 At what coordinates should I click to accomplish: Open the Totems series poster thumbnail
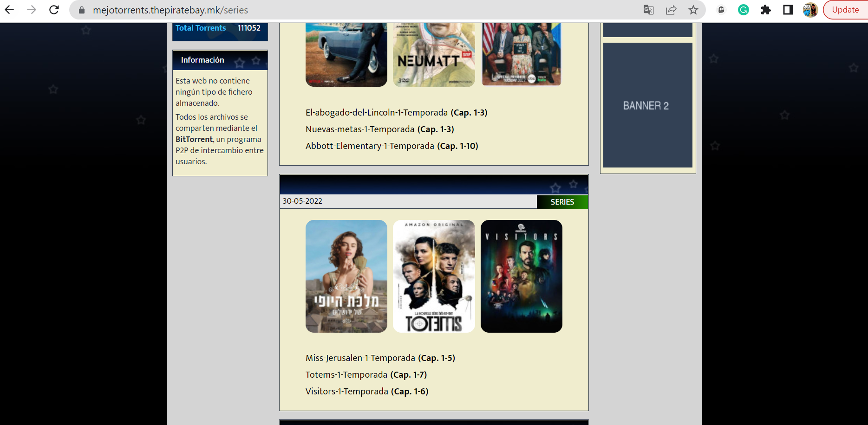pyautogui.click(x=433, y=276)
